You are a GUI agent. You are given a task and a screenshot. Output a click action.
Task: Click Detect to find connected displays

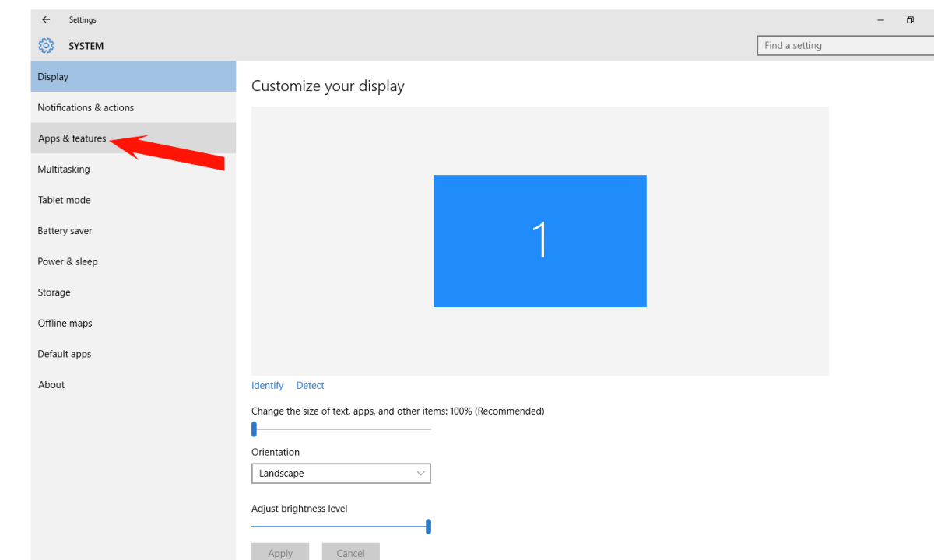(310, 385)
